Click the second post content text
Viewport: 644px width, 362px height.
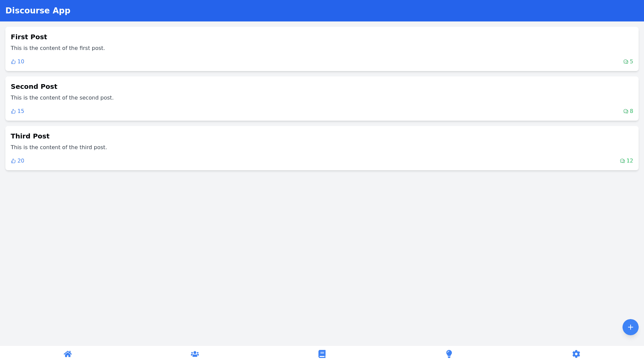click(62, 98)
